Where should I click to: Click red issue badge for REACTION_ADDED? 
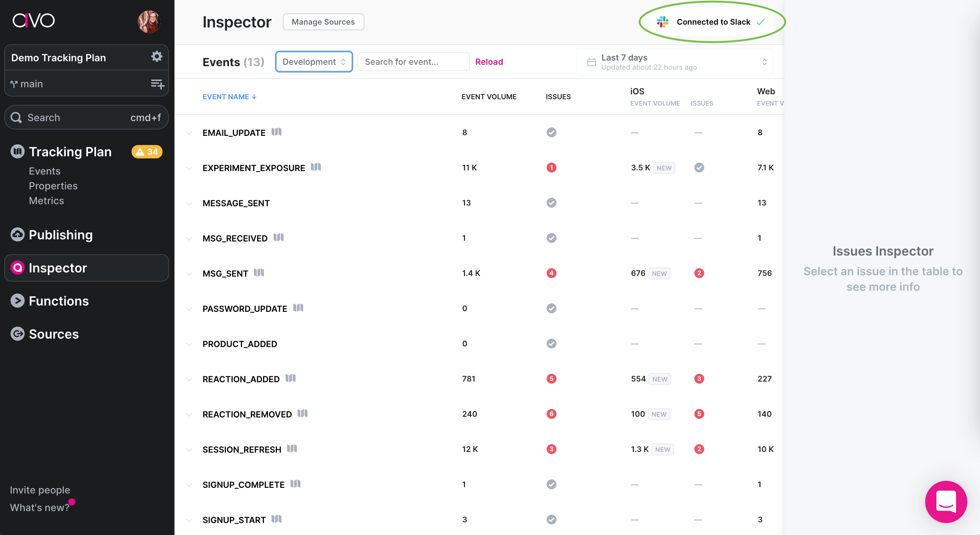pyautogui.click(x=551, y=378)
